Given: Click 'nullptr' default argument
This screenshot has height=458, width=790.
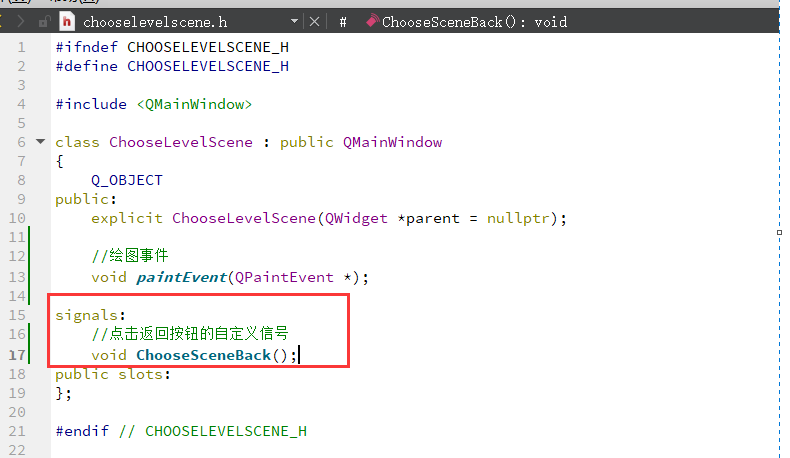Looking at the screenshot, I should point(518,219).
